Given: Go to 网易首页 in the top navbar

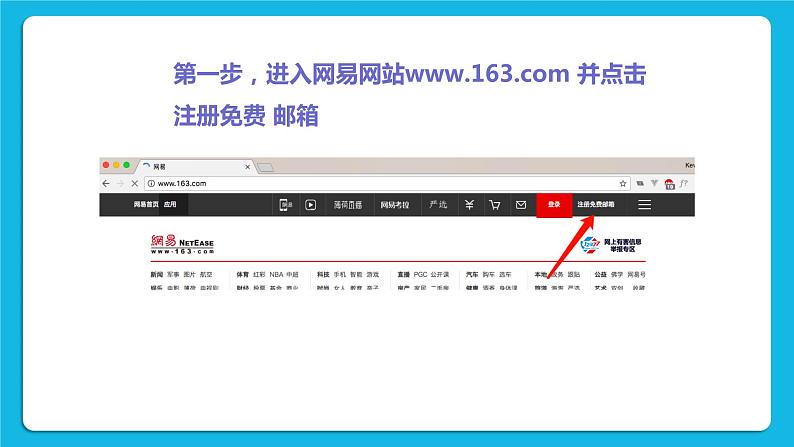Looking at the screenshot, I should [146, 205].
